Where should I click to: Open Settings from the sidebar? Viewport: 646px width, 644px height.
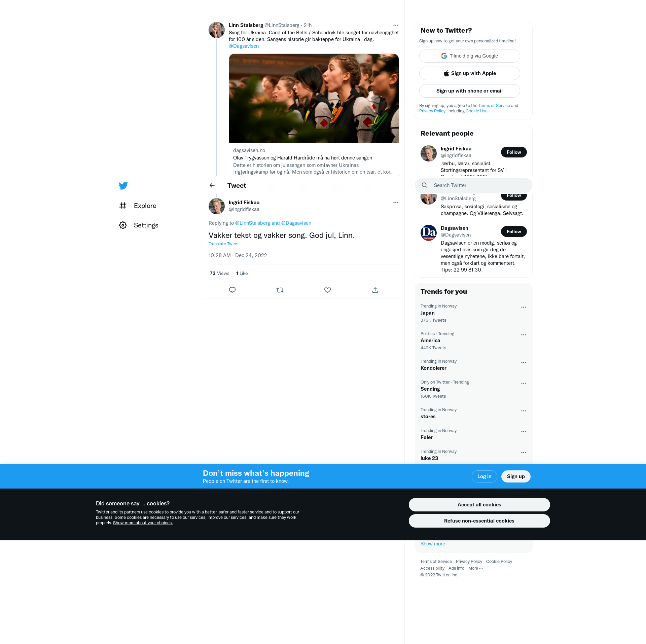(x=139, y=225)
